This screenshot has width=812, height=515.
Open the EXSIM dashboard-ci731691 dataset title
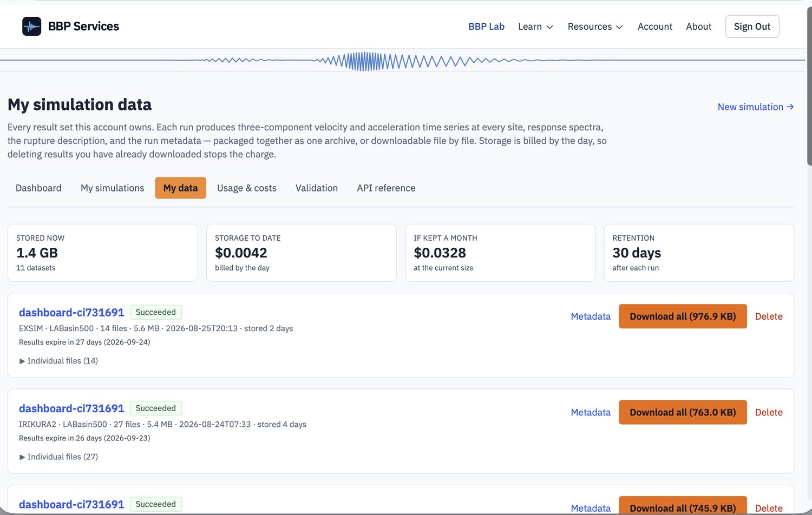(71, 312)
